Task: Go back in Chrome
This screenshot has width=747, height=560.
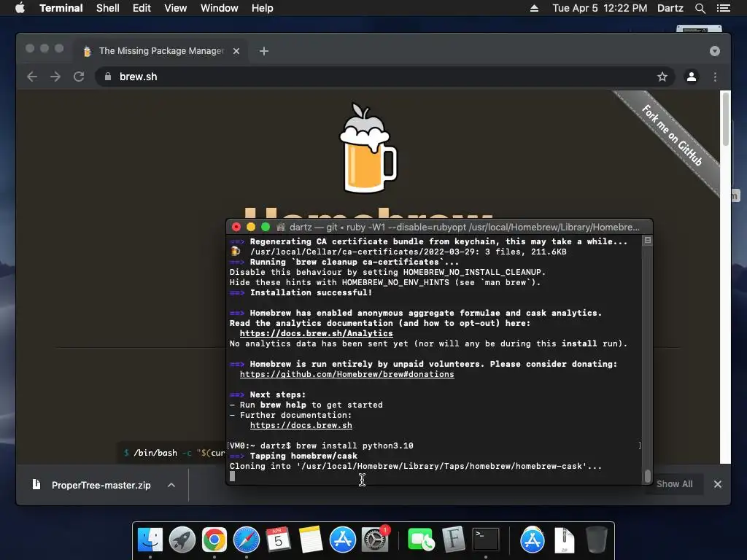Action: point(32,77)
